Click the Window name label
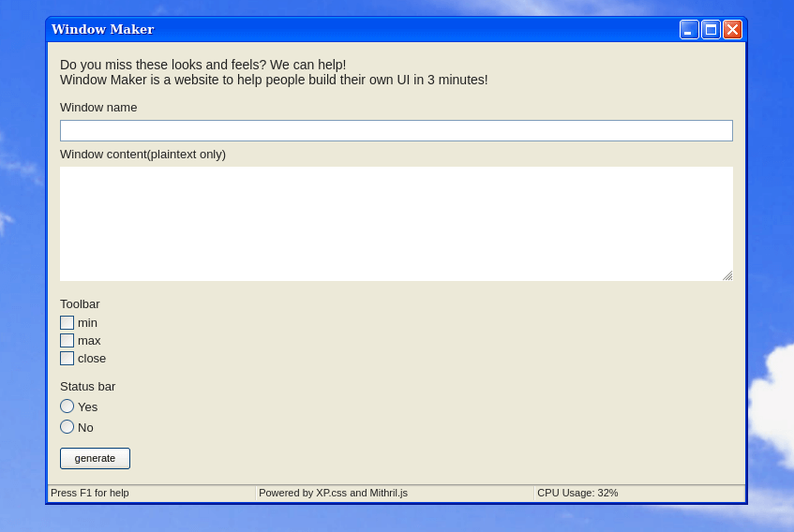The width and height of the screenshot is (794, 532). tap(98, 108)
